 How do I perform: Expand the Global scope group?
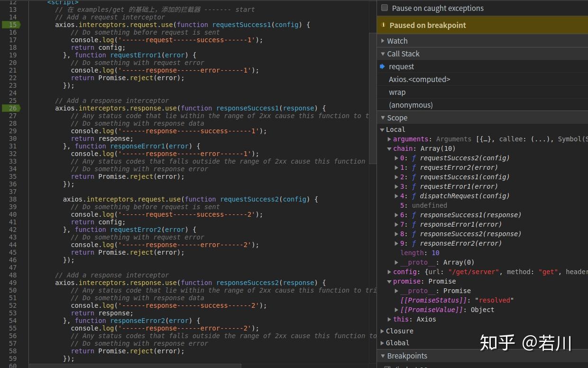pyautogui.click(x=382, y=343)
